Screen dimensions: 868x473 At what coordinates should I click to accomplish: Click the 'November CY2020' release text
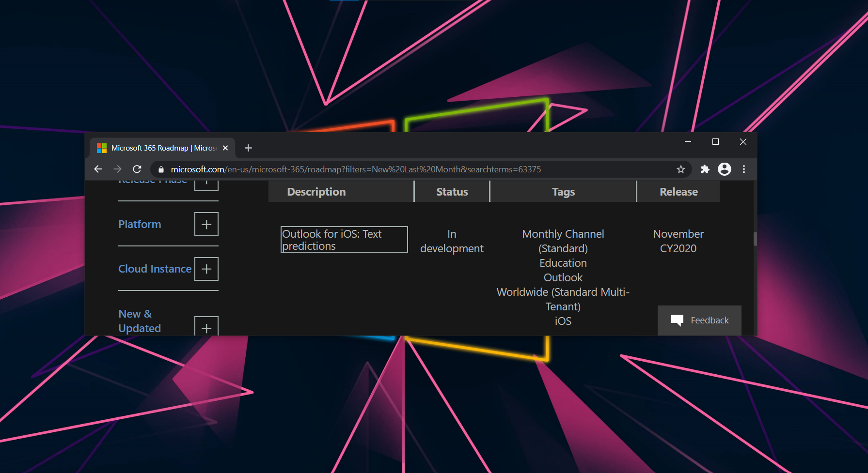(679, 241)
